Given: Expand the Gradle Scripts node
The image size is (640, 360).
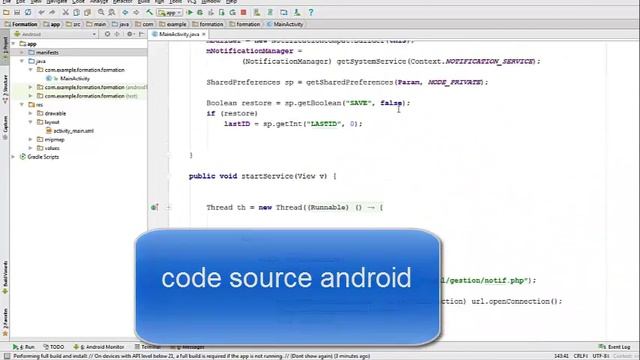Looking at the screenshot, I should click(13, 157).
